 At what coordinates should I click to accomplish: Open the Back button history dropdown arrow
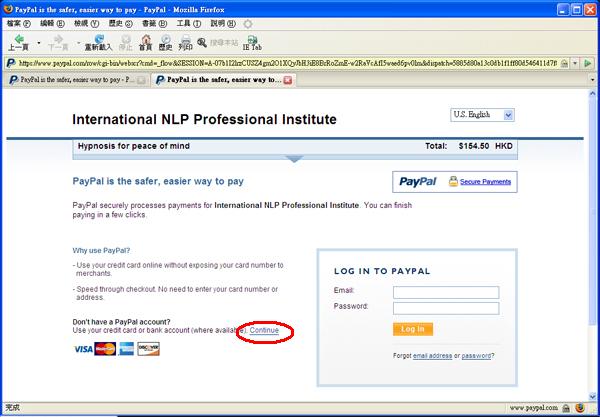39,42
